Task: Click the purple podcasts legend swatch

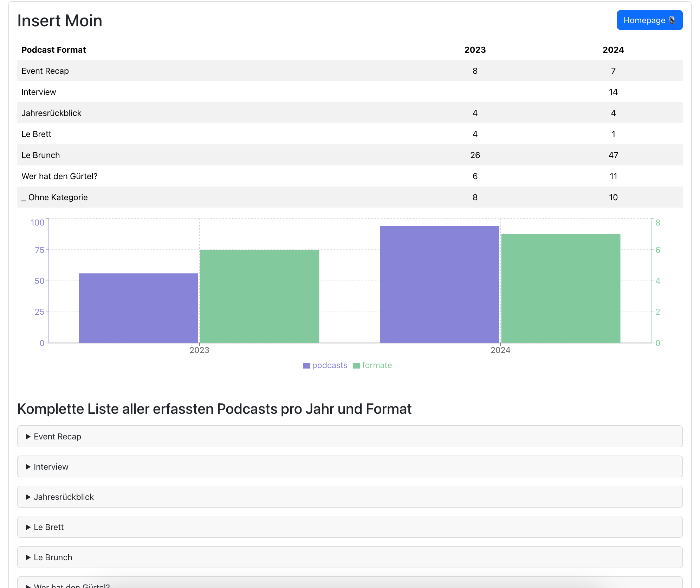Action: [306, 366]
